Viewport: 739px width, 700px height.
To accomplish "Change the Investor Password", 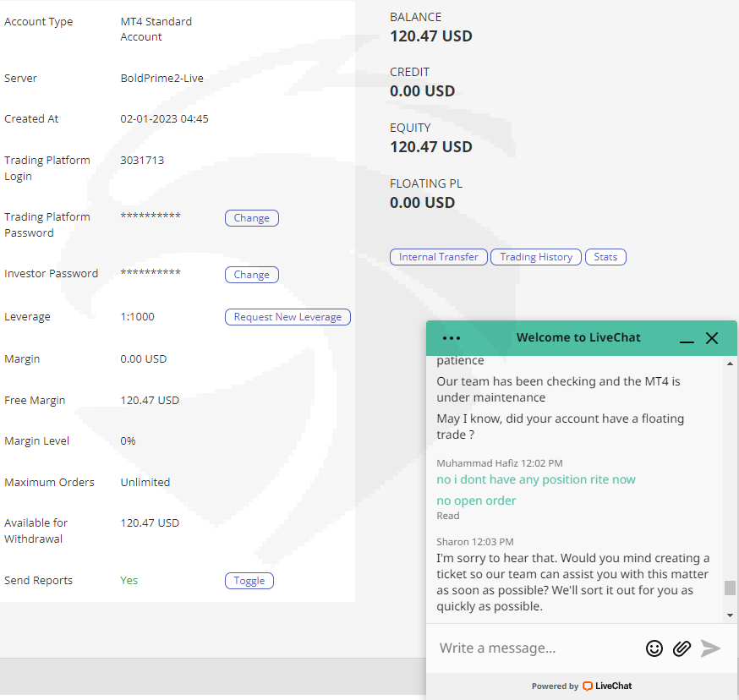I will pos(251,275).
